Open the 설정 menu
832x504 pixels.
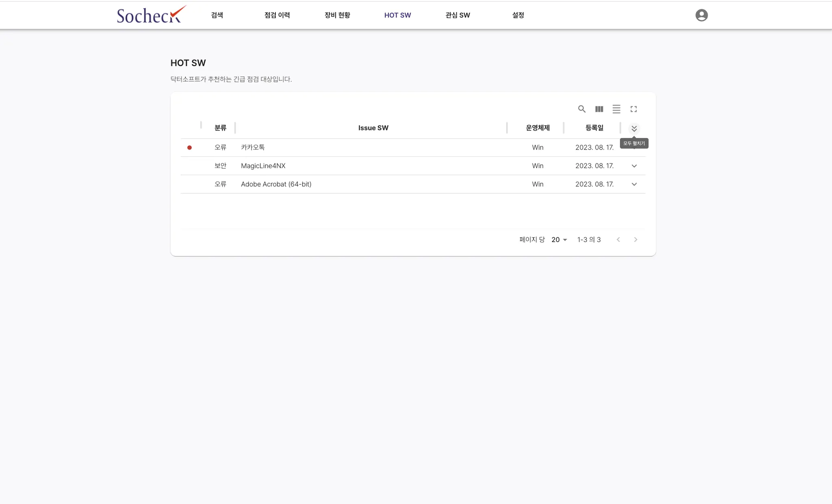518,15
